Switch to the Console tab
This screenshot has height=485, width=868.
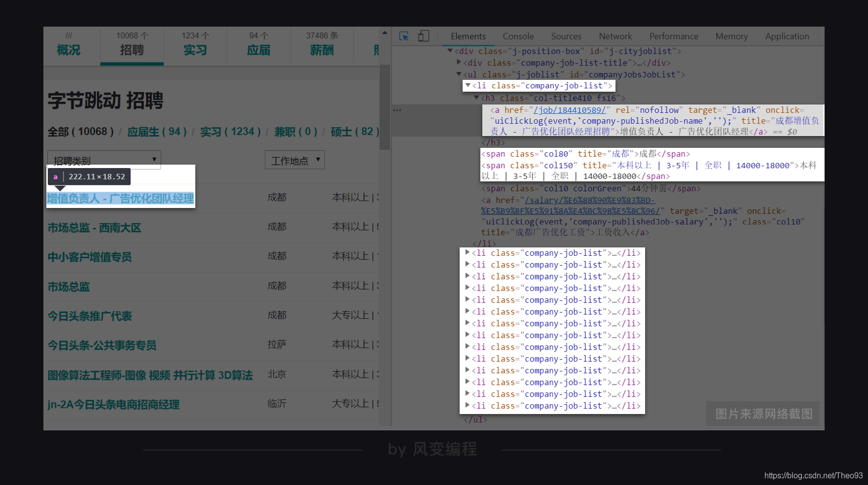[x=518, y=36]
